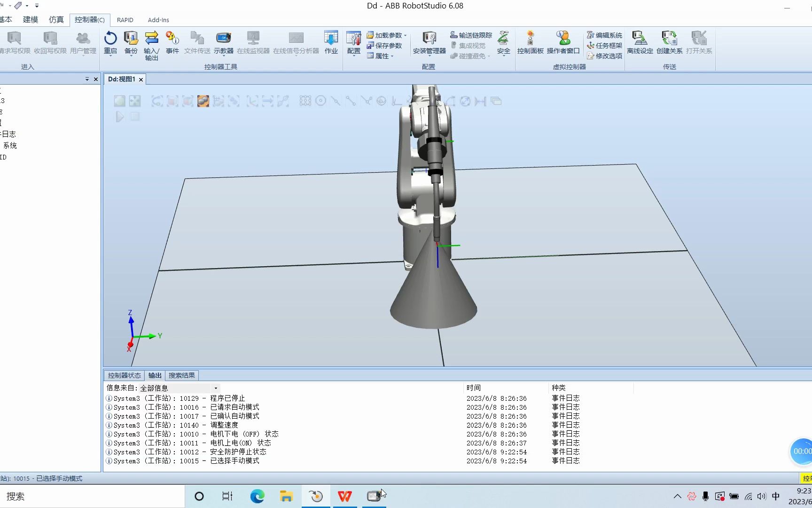Image resolution: width=812 pixels, height=508 pixels.
Task: Click the 时间 (Time) column header
Action: (474, 388)
